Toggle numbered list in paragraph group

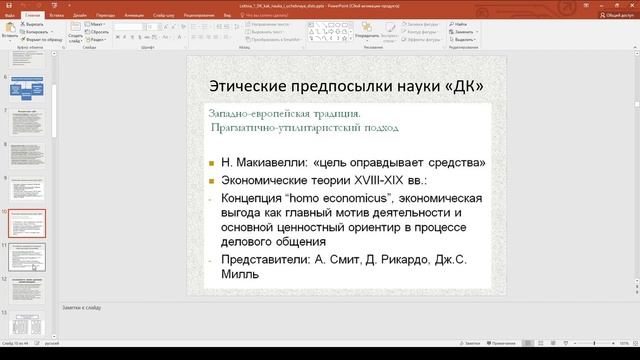[x=205, y=27]
